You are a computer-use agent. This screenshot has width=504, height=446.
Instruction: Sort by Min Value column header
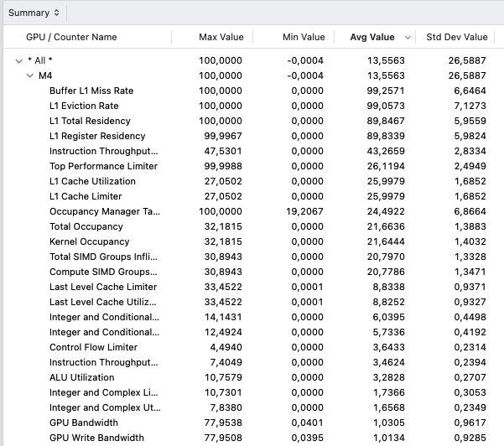point(304,37)
